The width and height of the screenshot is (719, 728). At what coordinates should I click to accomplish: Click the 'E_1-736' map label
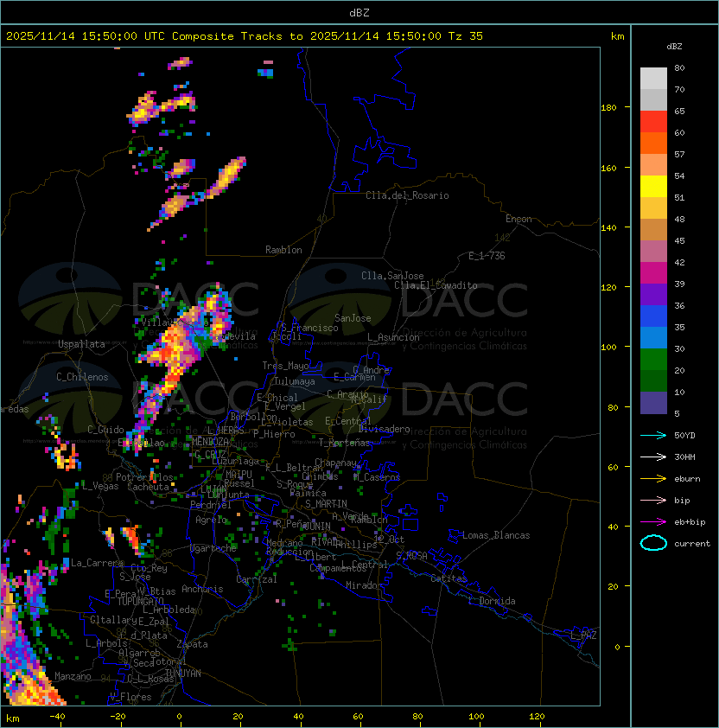[x=487, y=256]
